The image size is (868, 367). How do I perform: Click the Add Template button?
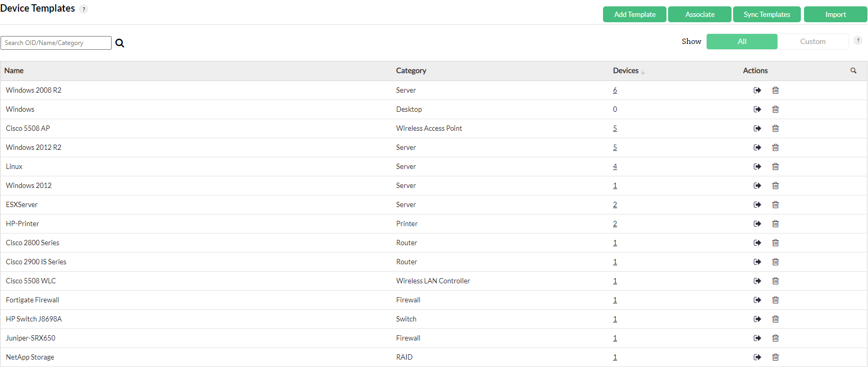coord(635,14)
